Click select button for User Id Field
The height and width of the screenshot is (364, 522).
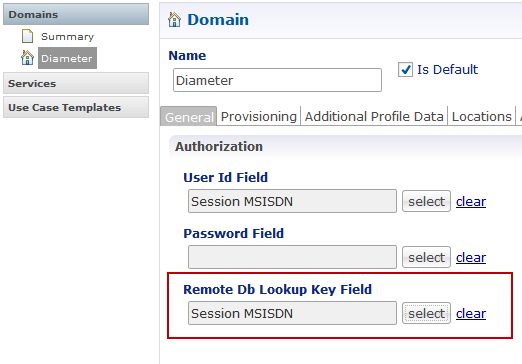[x=426, y=201]
